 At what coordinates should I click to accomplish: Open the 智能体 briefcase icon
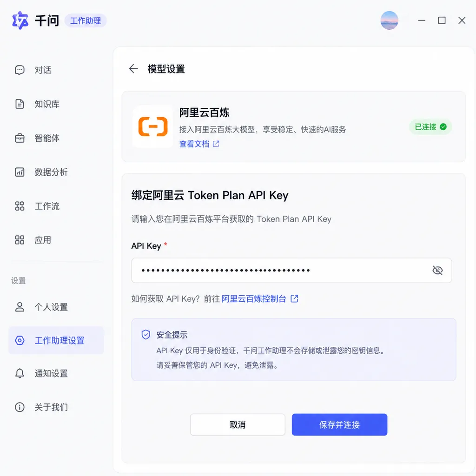pyautogui.click(x=20, y=138)
